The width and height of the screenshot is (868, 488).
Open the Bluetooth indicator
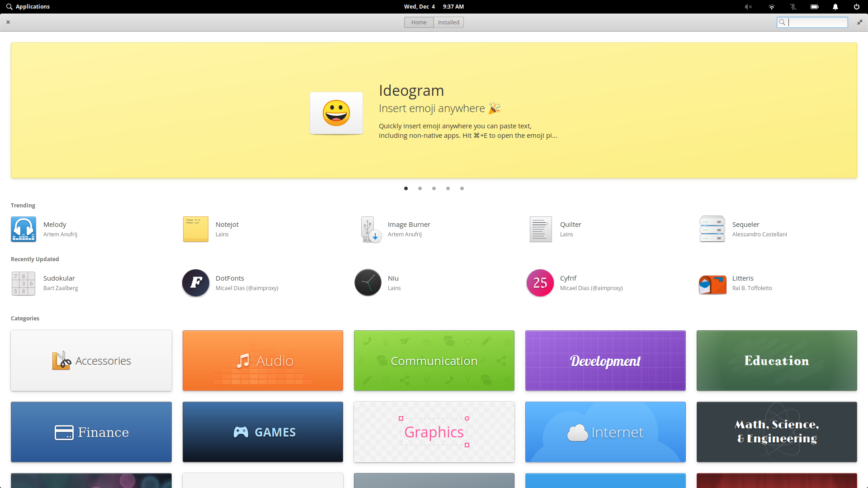(x=793, y=7)
